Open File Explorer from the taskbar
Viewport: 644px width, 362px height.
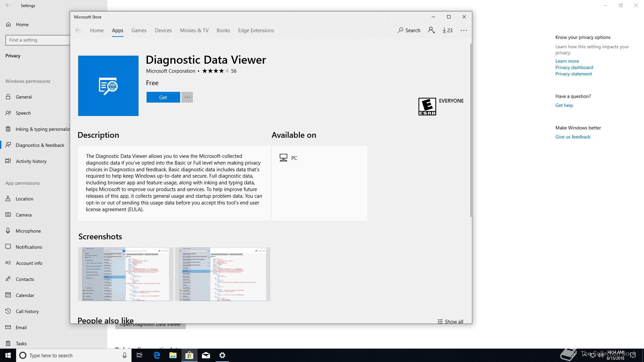coord(173,355)
